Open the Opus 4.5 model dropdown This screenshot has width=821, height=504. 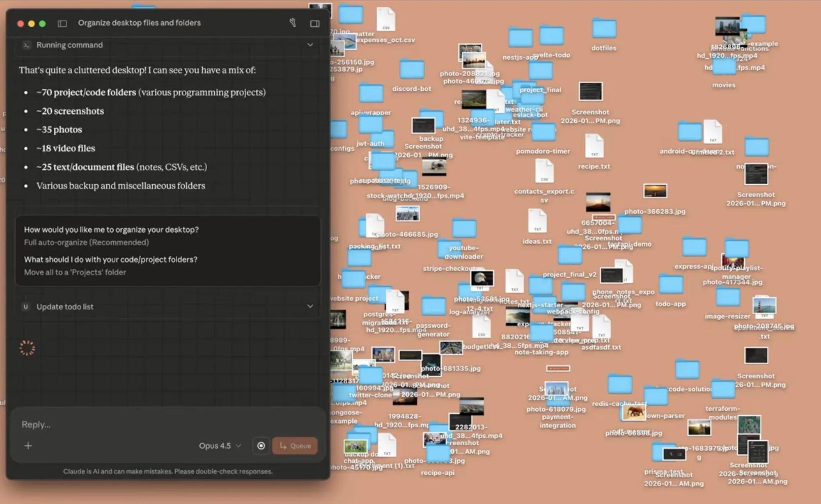click(220, 446)
